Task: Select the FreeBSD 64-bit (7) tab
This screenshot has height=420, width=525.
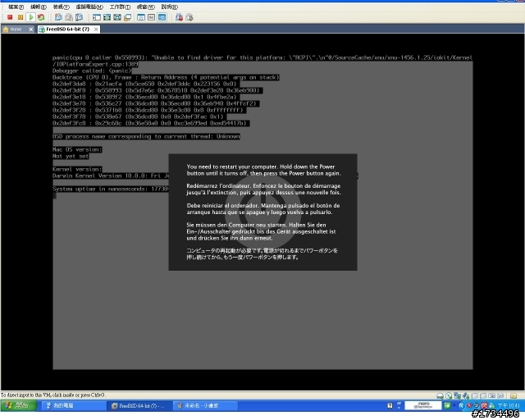Action: point(67,30)
